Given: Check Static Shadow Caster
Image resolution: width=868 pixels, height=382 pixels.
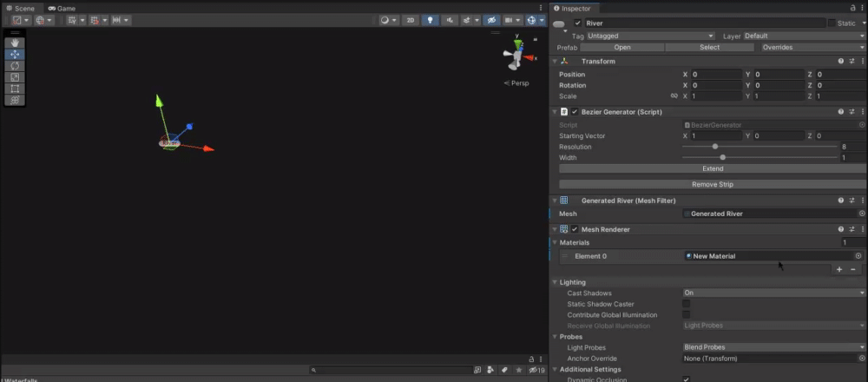Looking at the screenshot, I should [x=687, y=304].
